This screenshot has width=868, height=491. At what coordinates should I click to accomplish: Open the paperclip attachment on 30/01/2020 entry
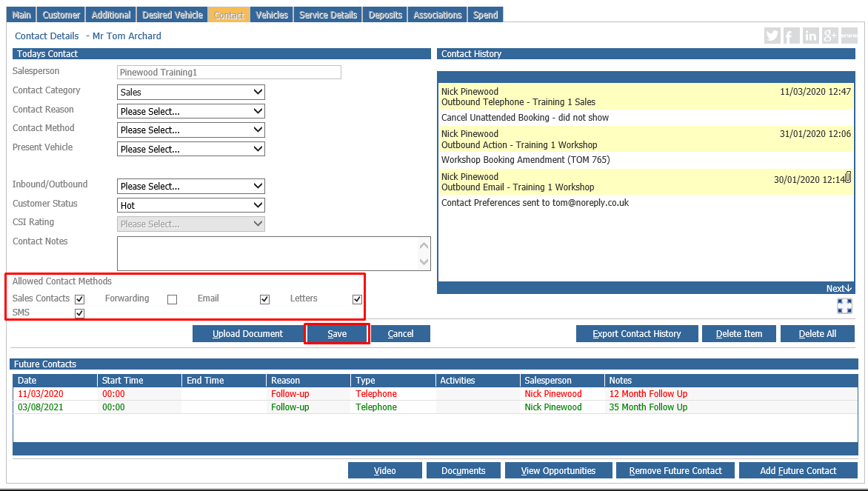click(x=848, y=177)
